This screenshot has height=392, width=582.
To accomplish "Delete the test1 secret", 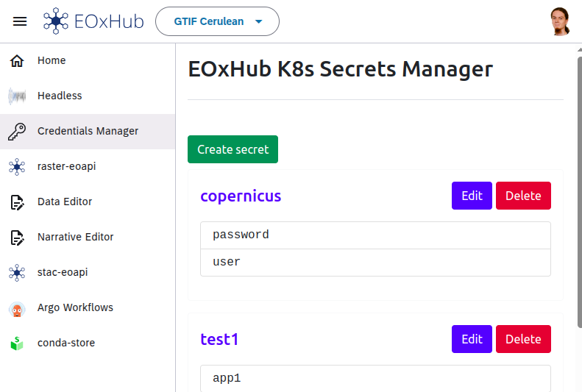I will pyautogui.click(x=523, y=339).
